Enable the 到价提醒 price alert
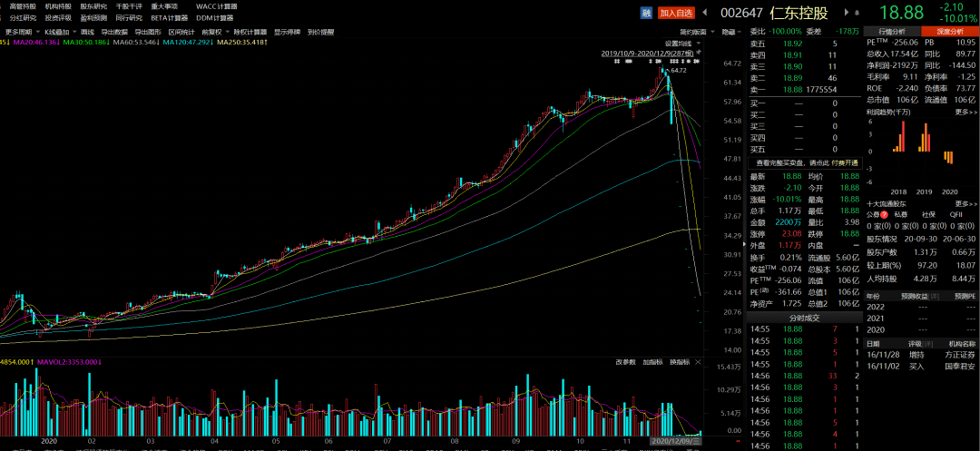980x451 pixels. click(320, 31)
